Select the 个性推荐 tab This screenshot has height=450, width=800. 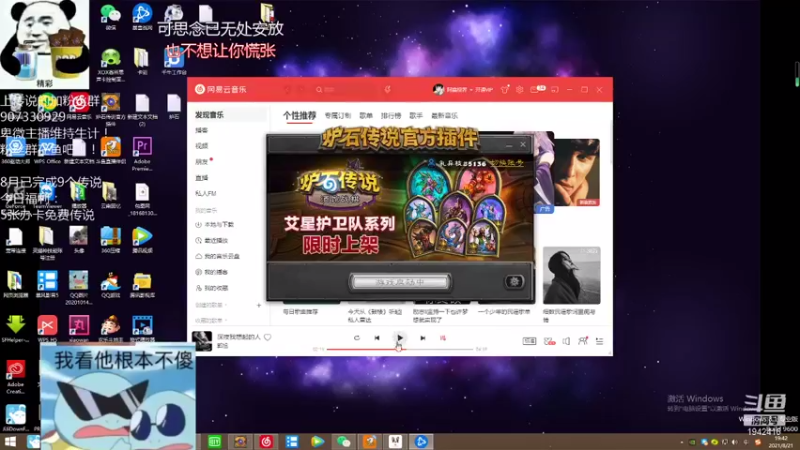[x=299, y=116]
